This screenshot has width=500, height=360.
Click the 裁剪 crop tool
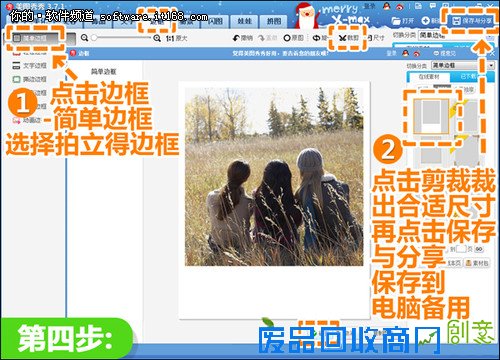click(x=348, y=38)
